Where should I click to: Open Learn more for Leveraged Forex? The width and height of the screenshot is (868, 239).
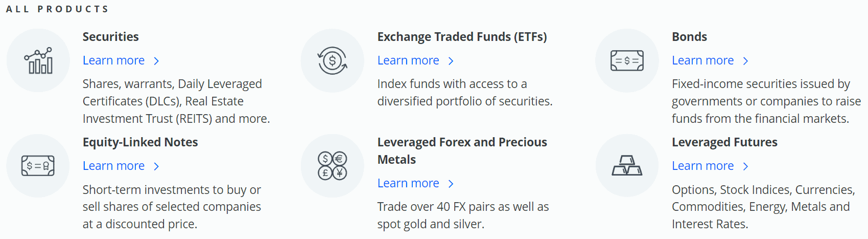tap(408, 183)
